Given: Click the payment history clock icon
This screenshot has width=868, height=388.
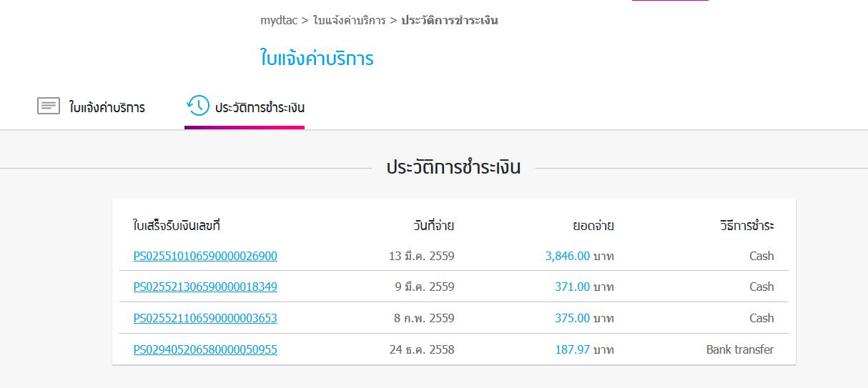Looking at the screenshot, I should pos(197,106).
